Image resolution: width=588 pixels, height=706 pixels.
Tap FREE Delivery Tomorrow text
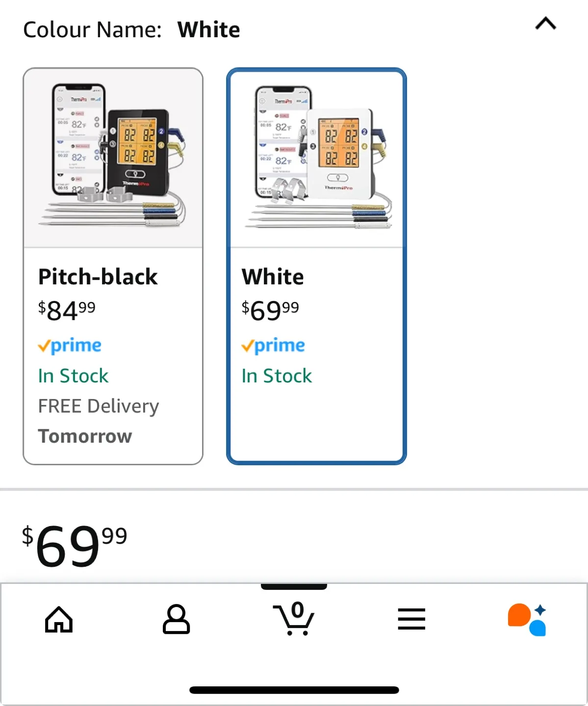point(98,421)
